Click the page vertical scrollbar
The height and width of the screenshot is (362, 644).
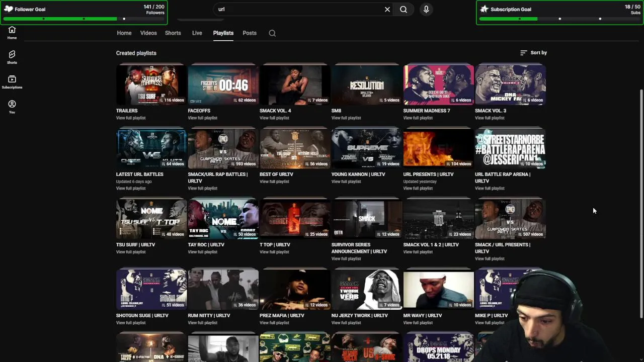pyautogui.click(x=641, y=204)
